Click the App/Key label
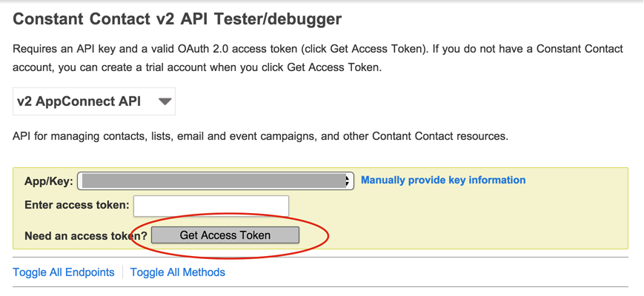Image resolution: width=644 pixels, height=296 pixels. coord(48,181)
